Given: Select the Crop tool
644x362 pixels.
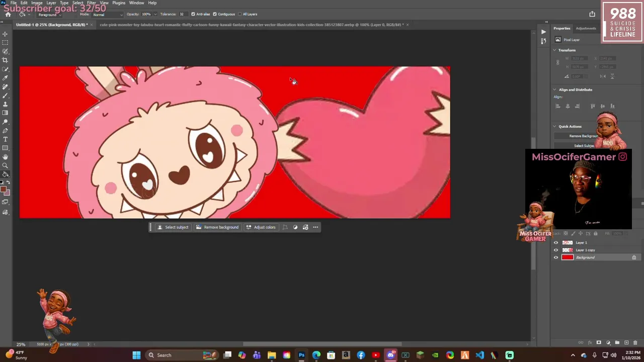Looking at the screenshot, I should [x=5, y=60].
